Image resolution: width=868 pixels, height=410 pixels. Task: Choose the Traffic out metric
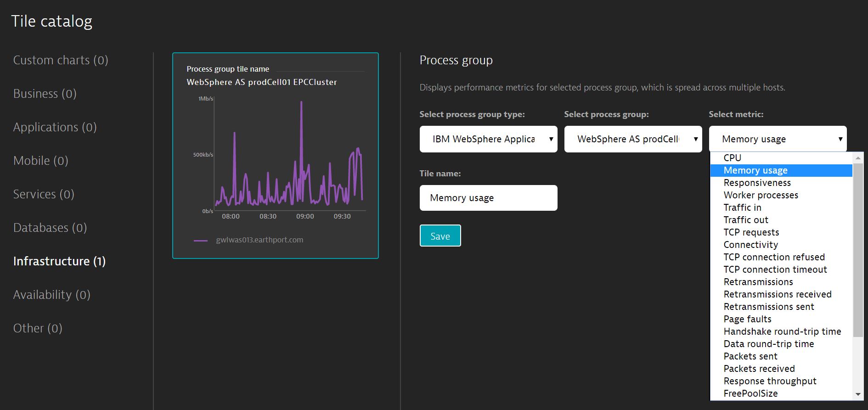pos(746,220)
